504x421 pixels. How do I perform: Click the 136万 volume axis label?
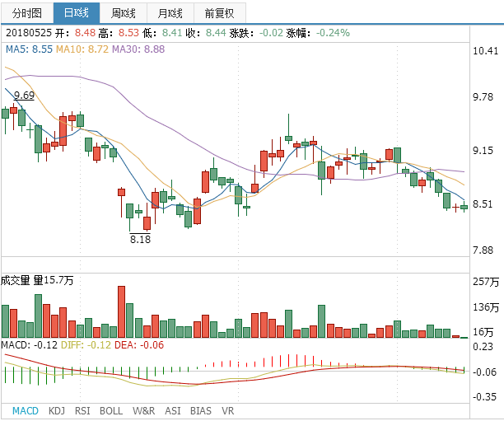pyautogui.click(x=486, y=307)
